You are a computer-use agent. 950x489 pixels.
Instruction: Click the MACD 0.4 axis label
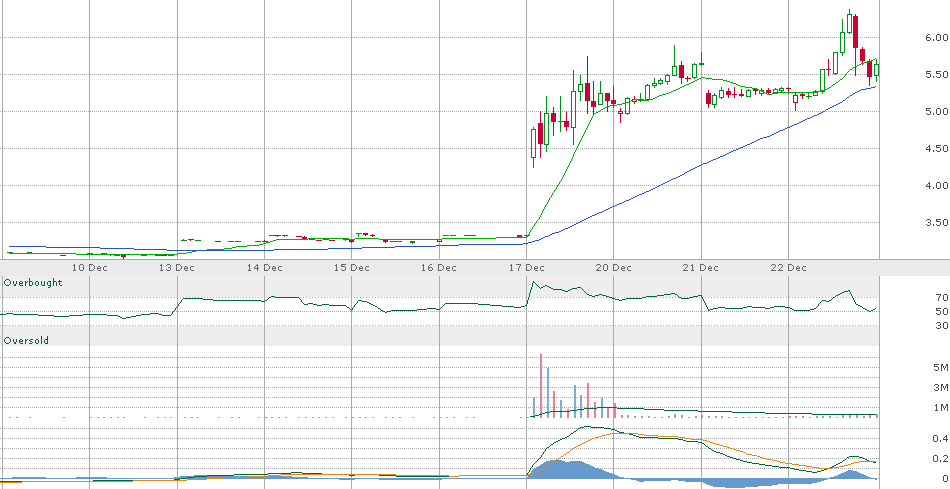940,439
